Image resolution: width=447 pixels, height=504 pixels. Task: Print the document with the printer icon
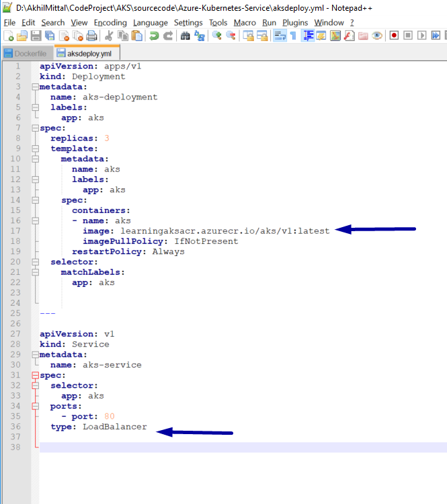(x=92, y=36)
